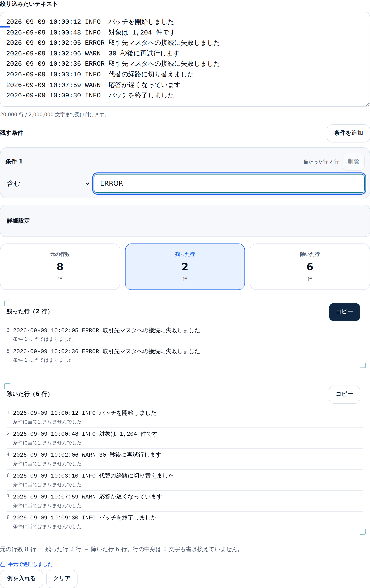The width and height of the screenshot is (370, 588).
Task: Click inside the log text area
Action: 185,59
